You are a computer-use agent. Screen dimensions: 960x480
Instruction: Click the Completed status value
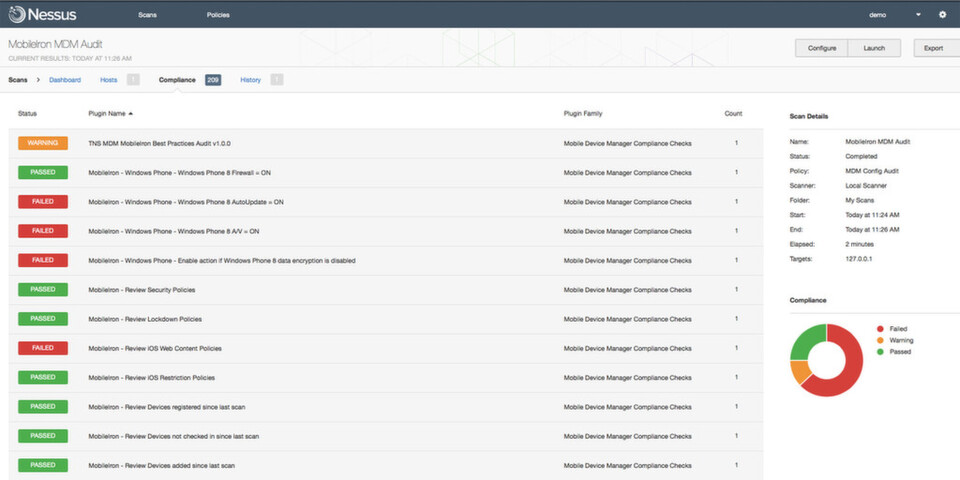[861, 156]
